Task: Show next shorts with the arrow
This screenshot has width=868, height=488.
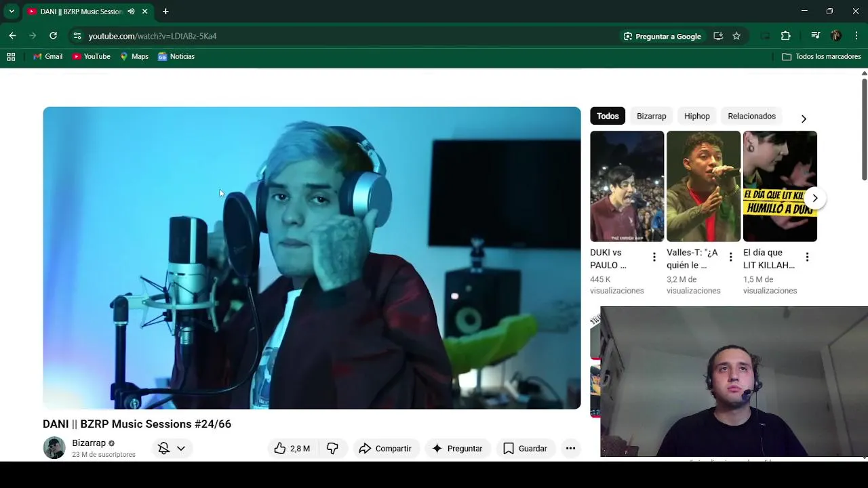Action: point(815,198)
